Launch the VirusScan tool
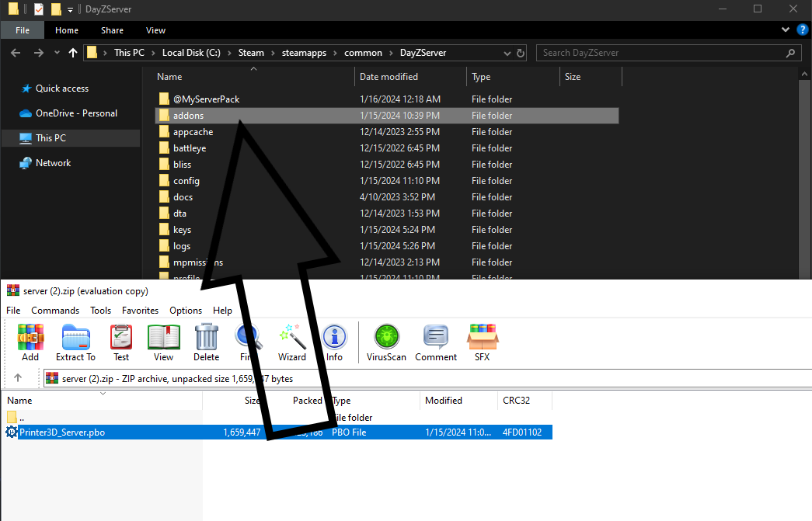This screenshot has width=812, height=521. 386,342
